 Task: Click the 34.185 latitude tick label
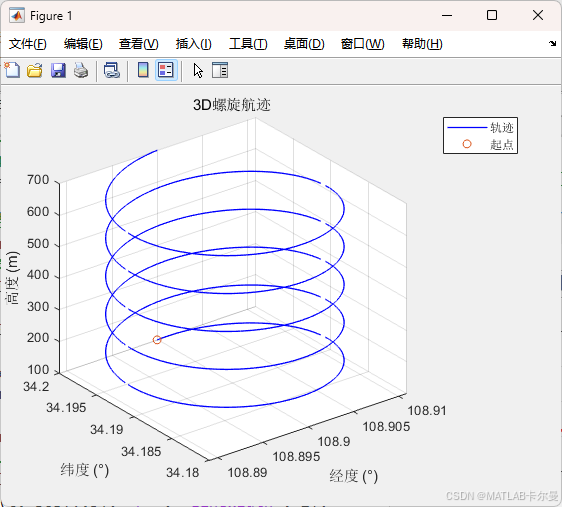point(141,452)
